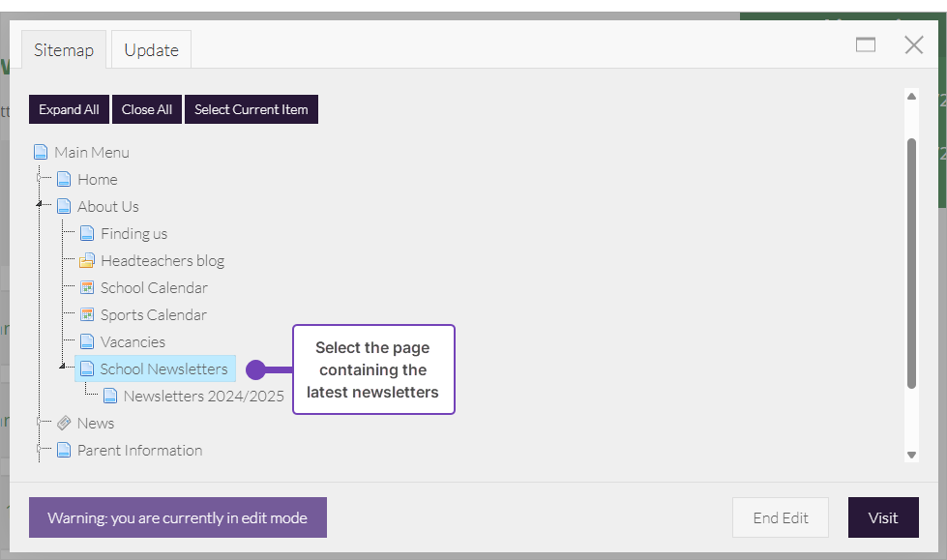Click the calendar icon beside School Calendar
Viewport: 947px width, 560px height.
tap(87, 288)
